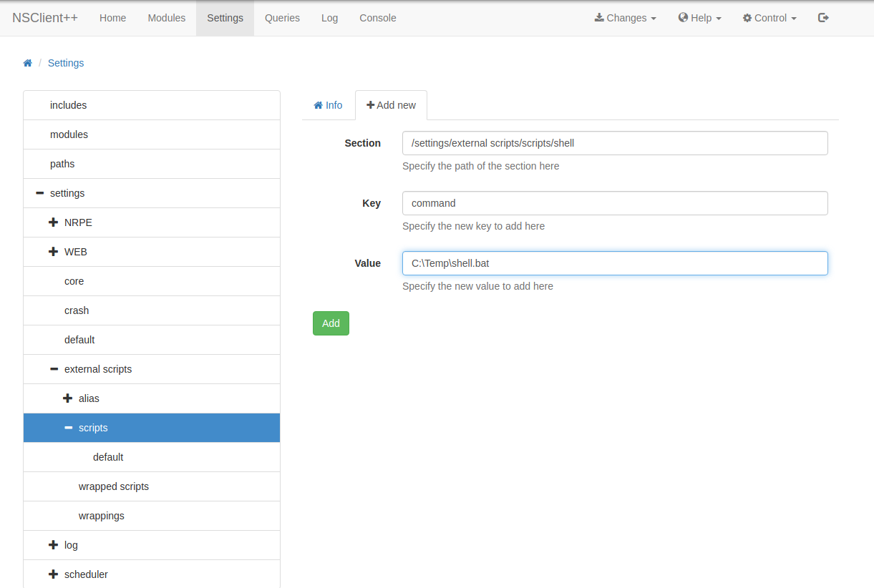874x588 pixels.
Task: Collapse the settings tree node
Action: (x=39, y=193)
